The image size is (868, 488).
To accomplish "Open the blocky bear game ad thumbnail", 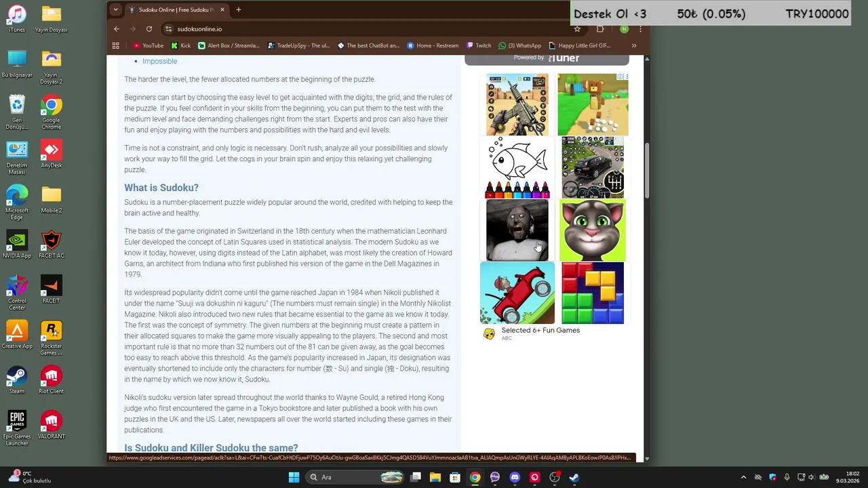I will pyautogui.click(x=593, y=104).
